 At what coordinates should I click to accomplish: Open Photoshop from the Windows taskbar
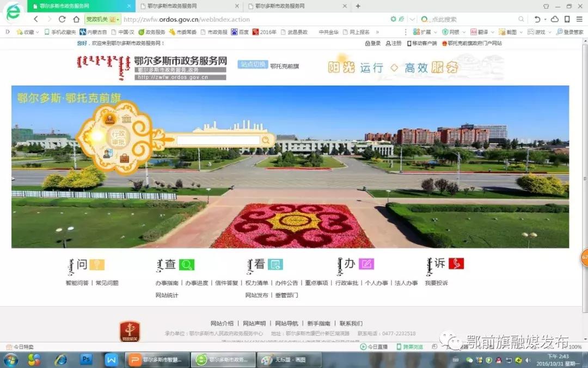tap(86, 360)
